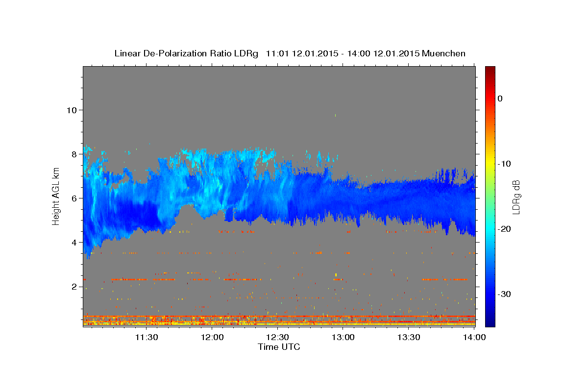588x392 pixels.
Task: Click the 'Height AGL km' axis title
Action: (56, 196)
